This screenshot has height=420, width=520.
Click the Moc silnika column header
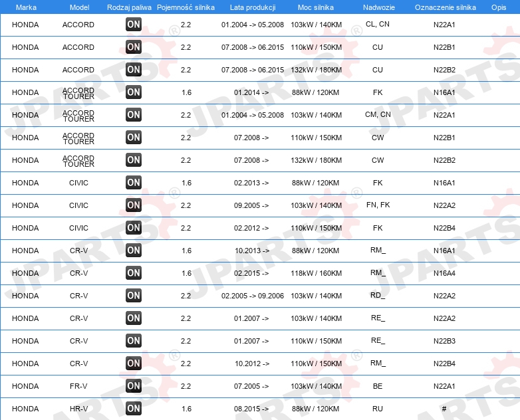(316, 7)
